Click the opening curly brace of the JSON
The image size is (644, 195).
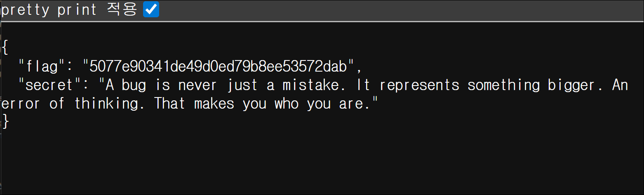(x=5, y=47)
